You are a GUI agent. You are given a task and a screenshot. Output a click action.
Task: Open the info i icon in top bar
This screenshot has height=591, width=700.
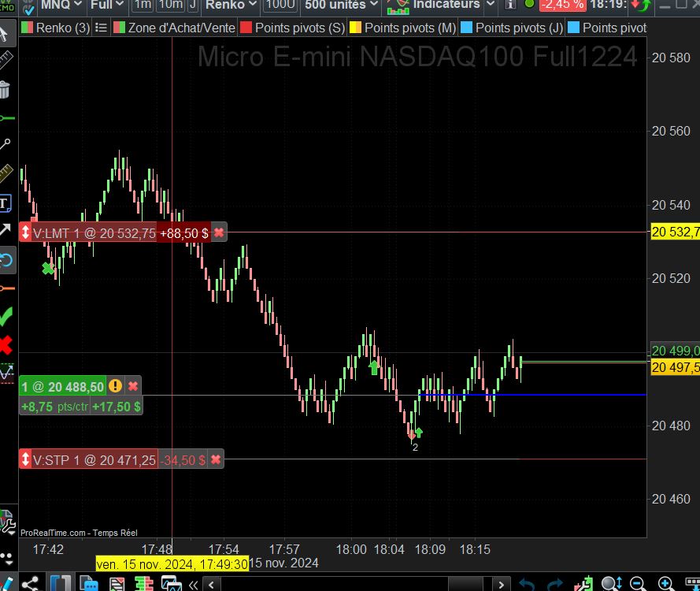pyautogui.click(x=509, y=5)
